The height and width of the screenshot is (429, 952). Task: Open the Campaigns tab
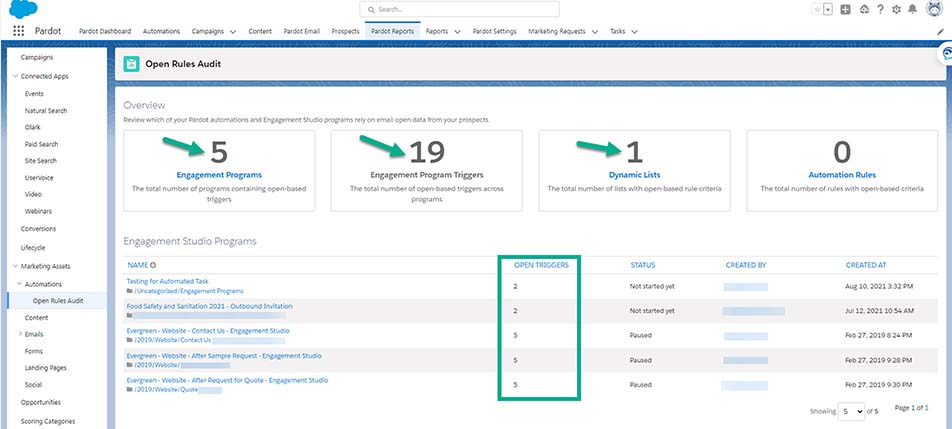pos(207,32)
